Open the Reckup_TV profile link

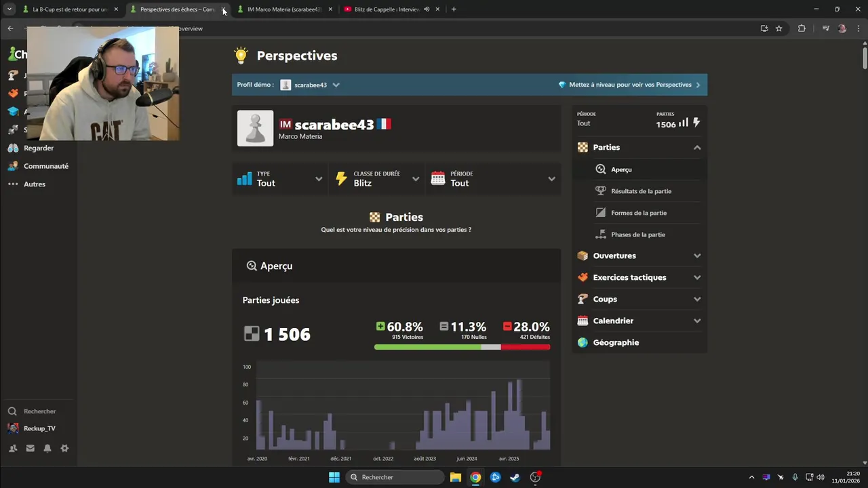point(32,428)
